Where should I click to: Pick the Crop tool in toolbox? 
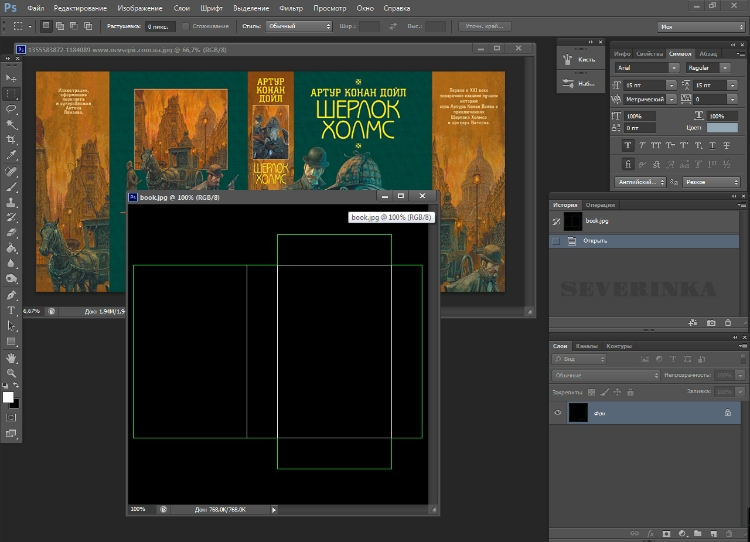(12, 140)
